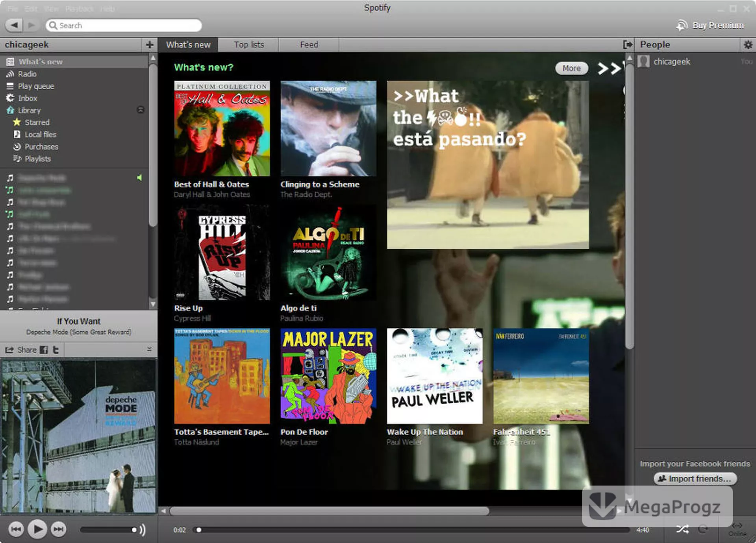Open Clinging to a Scheme album cover
The image size is (756, 543).
328,128
